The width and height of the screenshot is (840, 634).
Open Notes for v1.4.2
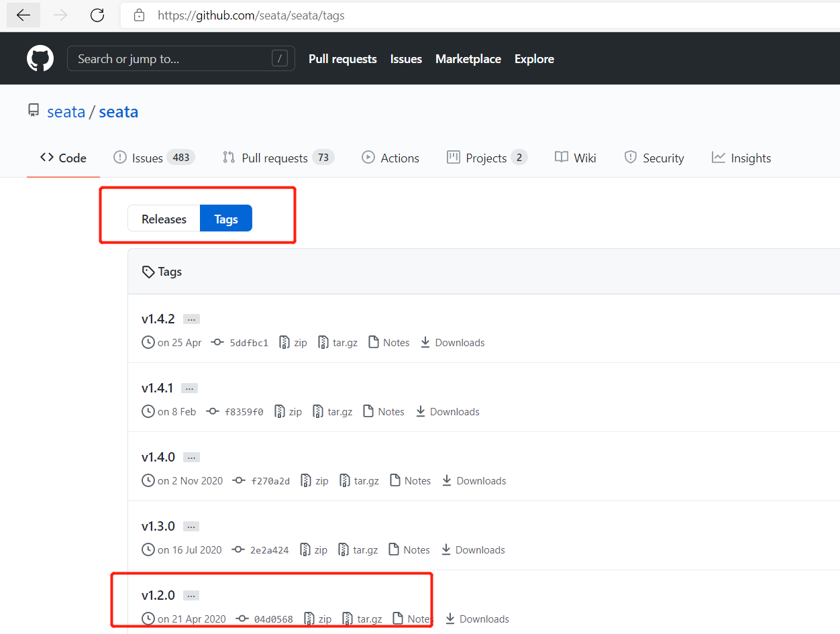pyautogui.click(x=388, y=342)
